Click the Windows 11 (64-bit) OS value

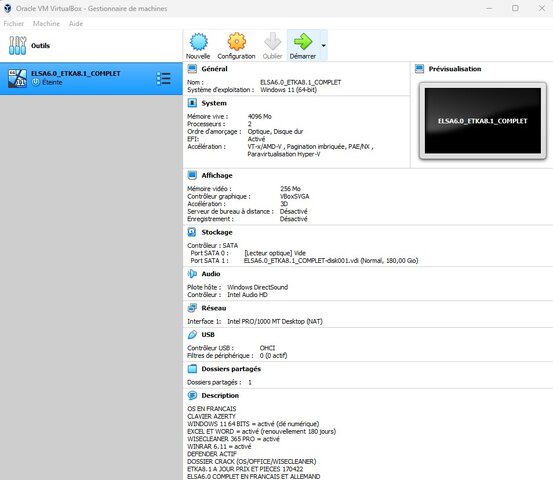pos(288,90)
